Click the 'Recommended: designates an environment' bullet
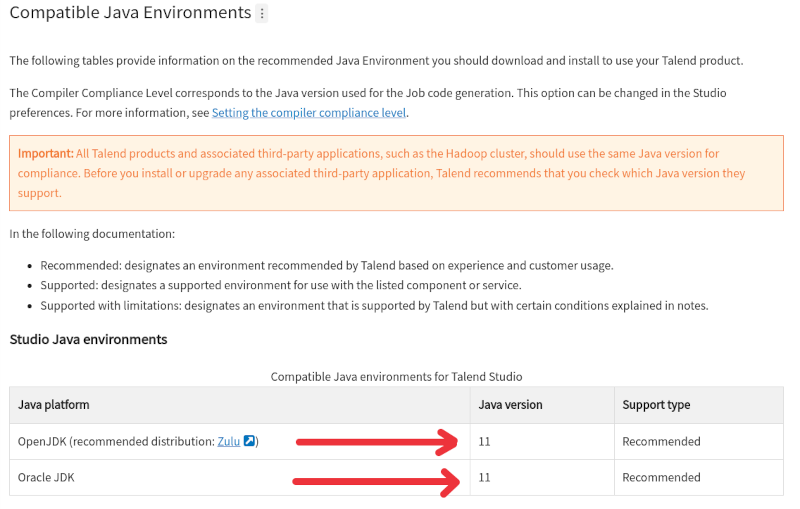Screen dimensions: 800x509 click(x=327, y=266)
